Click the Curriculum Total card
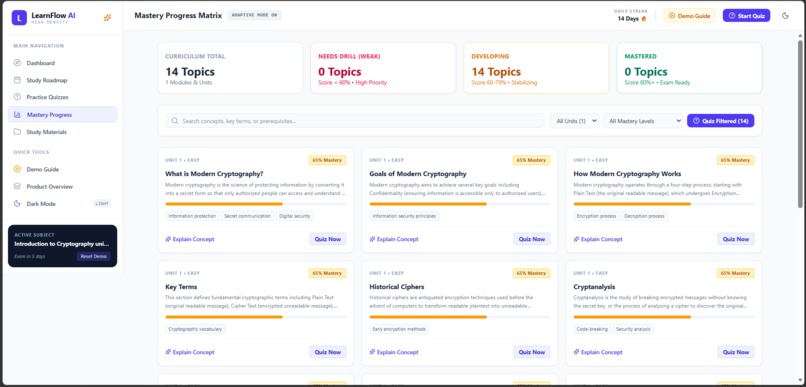The width and height of the screenshot is (806, 387). (230, 68)
